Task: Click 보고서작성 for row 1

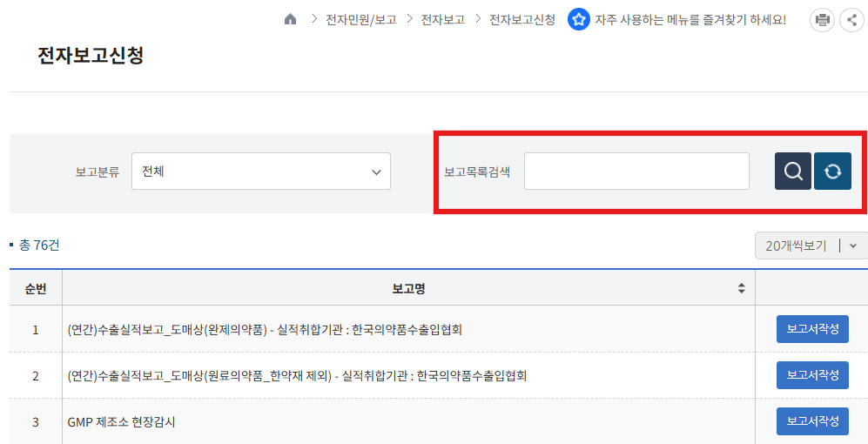Action: (812, 330)
